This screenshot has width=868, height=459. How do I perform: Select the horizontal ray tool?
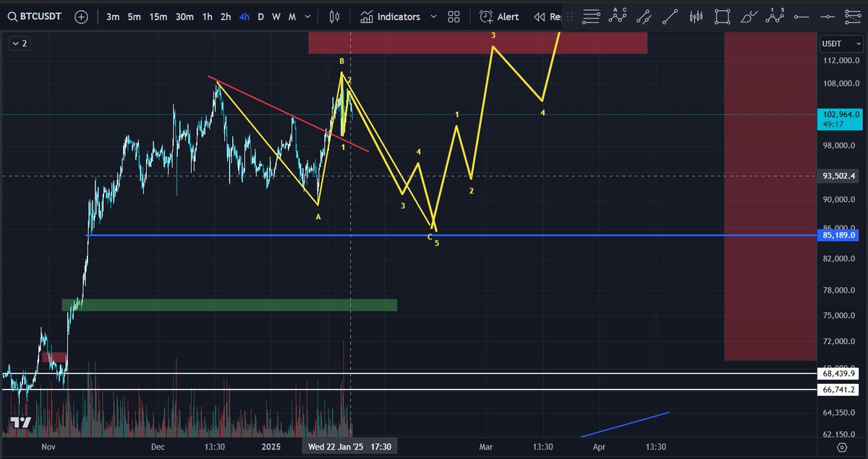tap(800, 16)
